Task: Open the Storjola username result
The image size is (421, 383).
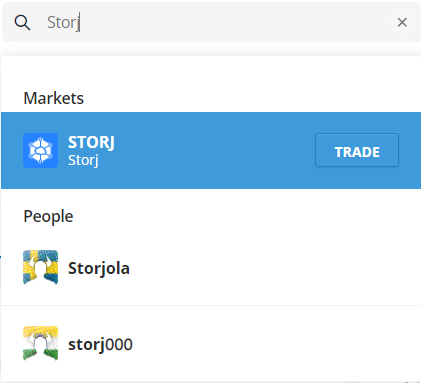Action: point(99,268)
